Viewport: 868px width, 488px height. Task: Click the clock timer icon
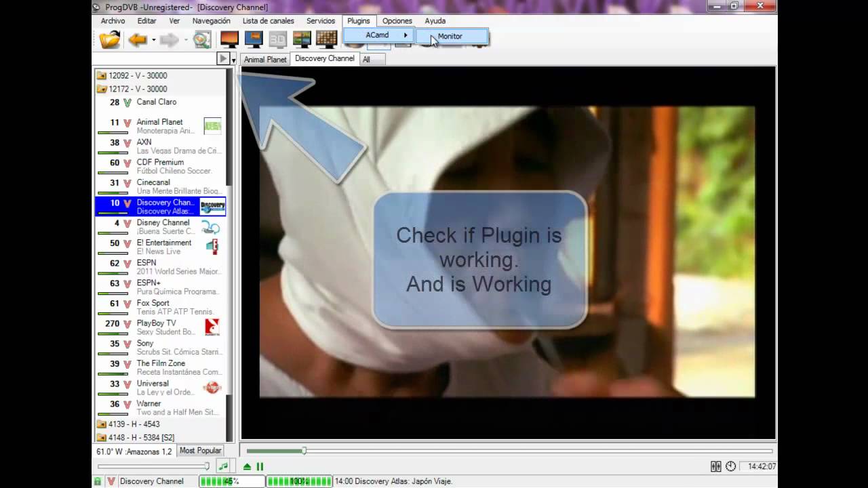730,466
